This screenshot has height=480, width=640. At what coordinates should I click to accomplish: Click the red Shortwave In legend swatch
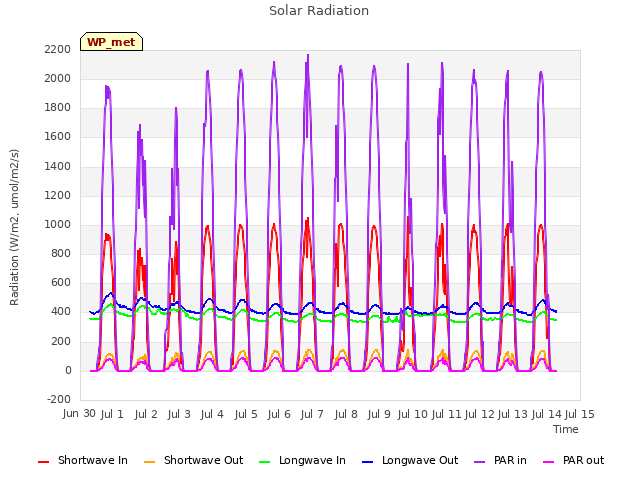coord(43,461)
